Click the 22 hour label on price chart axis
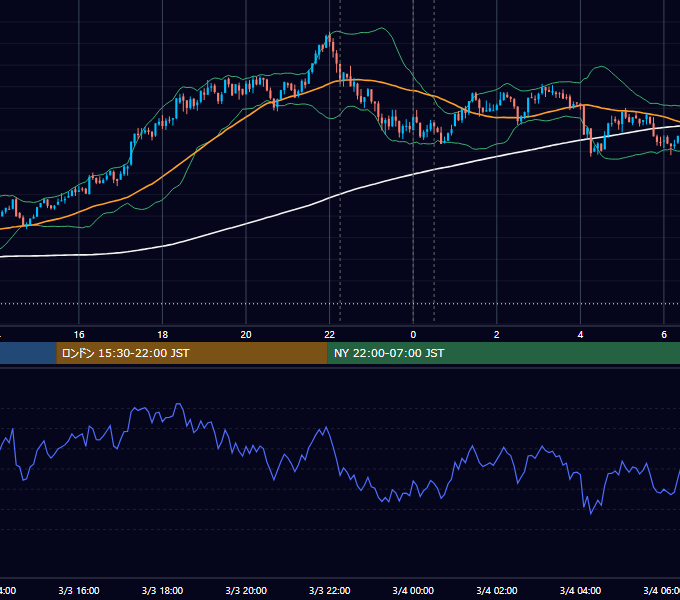 coord(330,335)
